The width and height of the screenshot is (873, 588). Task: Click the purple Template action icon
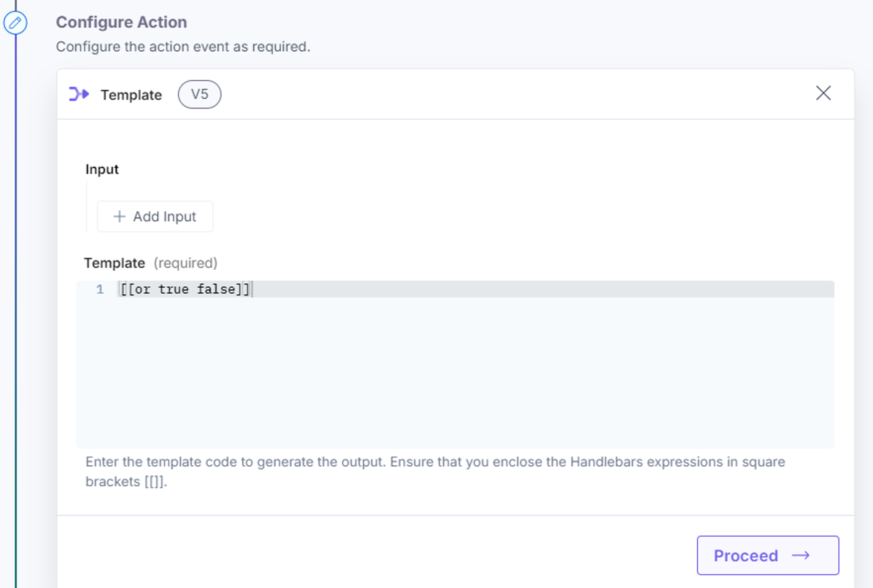coord(79,94)
